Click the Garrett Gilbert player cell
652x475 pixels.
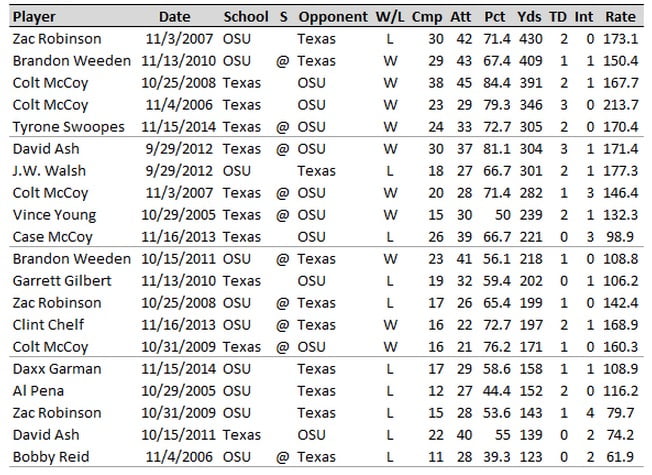coord(62,281)
